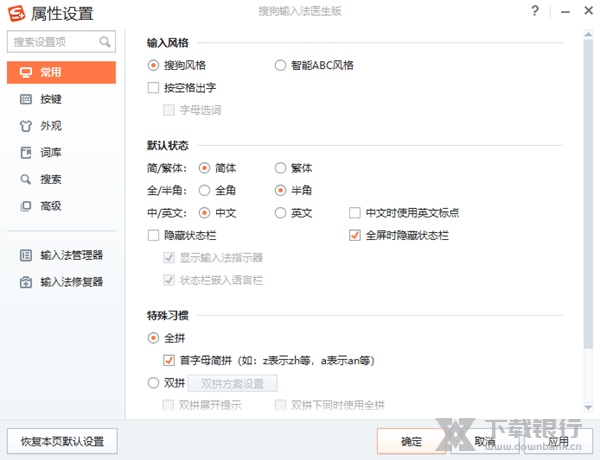The width and height of the screenshot is (600, 460).
Task: Uncheck 全屏时隐藏状态栏 checkbox
Action: [354, 236]
